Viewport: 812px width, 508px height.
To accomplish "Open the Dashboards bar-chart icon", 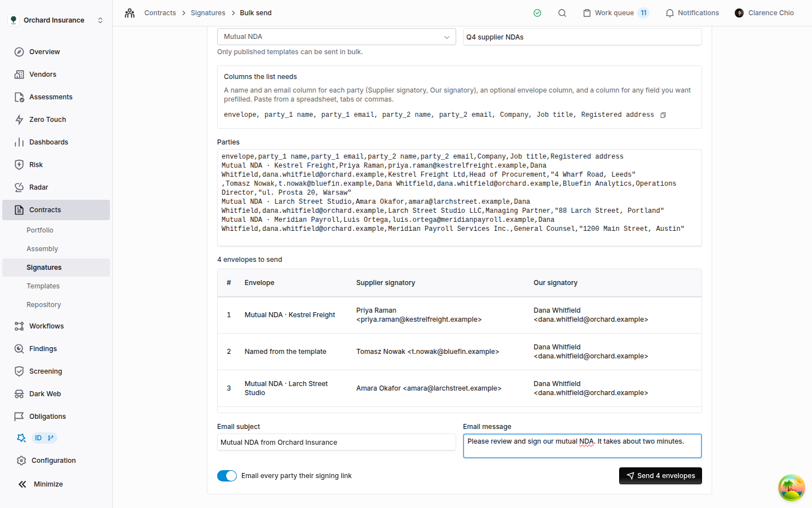I will pyautogui.click(x=19, y=142).
